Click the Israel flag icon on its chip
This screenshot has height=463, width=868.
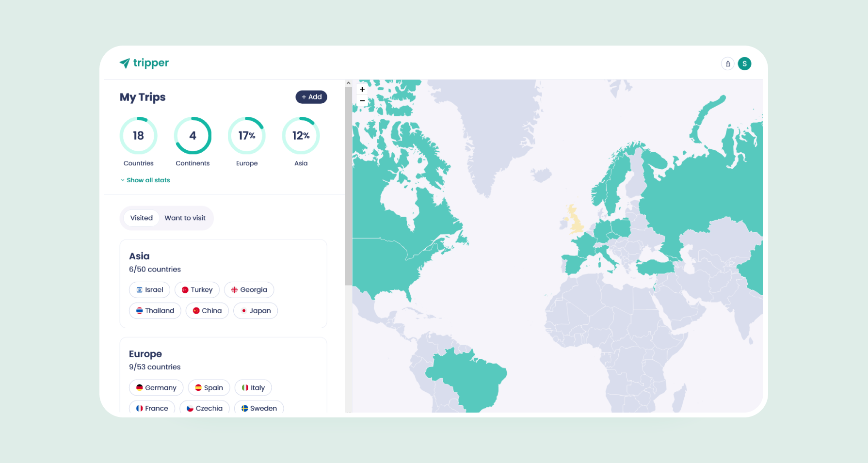pos(140,289)
